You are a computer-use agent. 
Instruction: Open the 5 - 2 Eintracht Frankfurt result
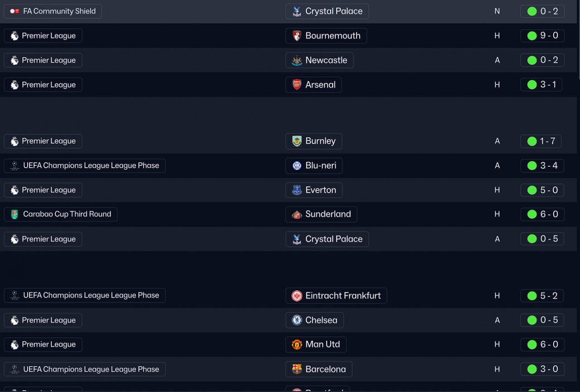pyautogui.click(x=542, y=296)
